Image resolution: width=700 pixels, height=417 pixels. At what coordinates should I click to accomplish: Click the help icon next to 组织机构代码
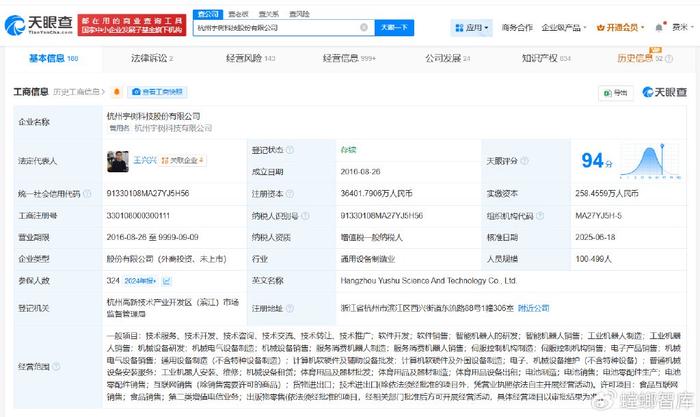click(540, 216)
